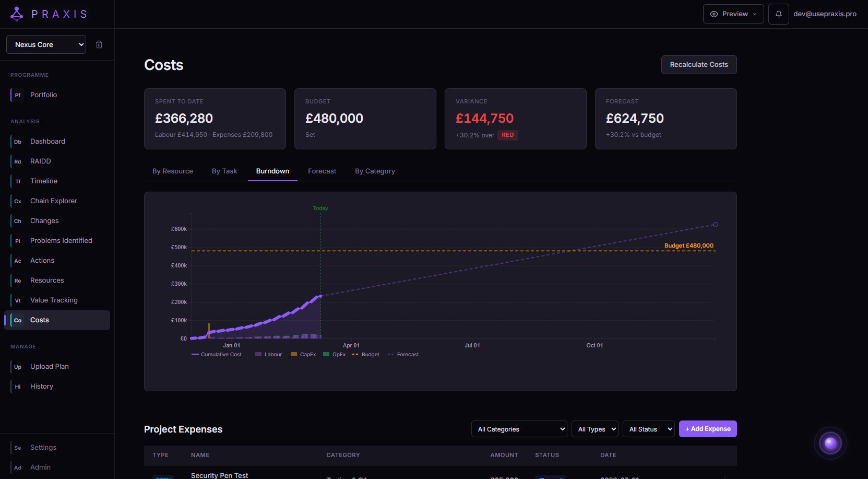
Task: Click the CapEx color swatch in legend
Action: tap(294, 355)
